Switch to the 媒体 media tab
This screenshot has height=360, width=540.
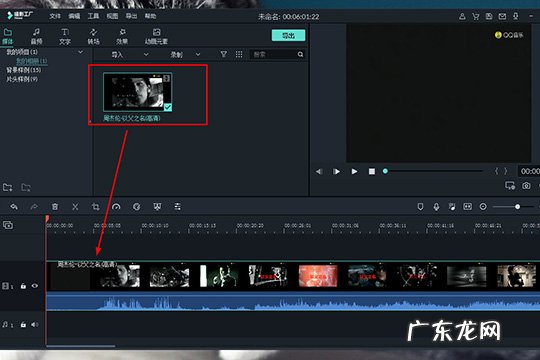[8, 37]
